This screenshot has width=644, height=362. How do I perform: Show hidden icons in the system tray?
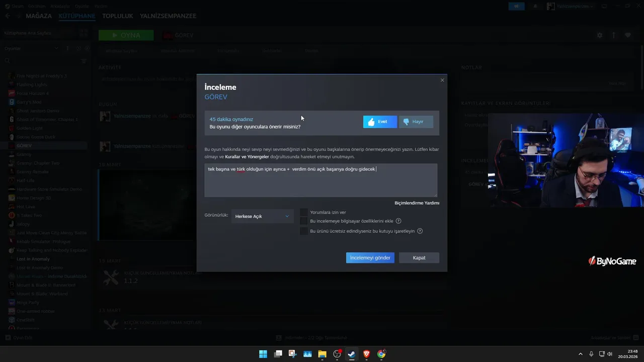click(580, 354)
